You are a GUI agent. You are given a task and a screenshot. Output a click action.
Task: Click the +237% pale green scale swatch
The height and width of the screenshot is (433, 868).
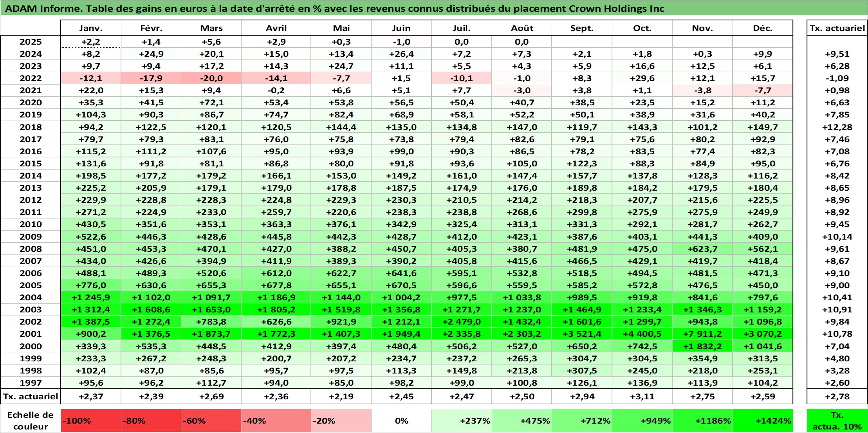(x=462, y=421)
